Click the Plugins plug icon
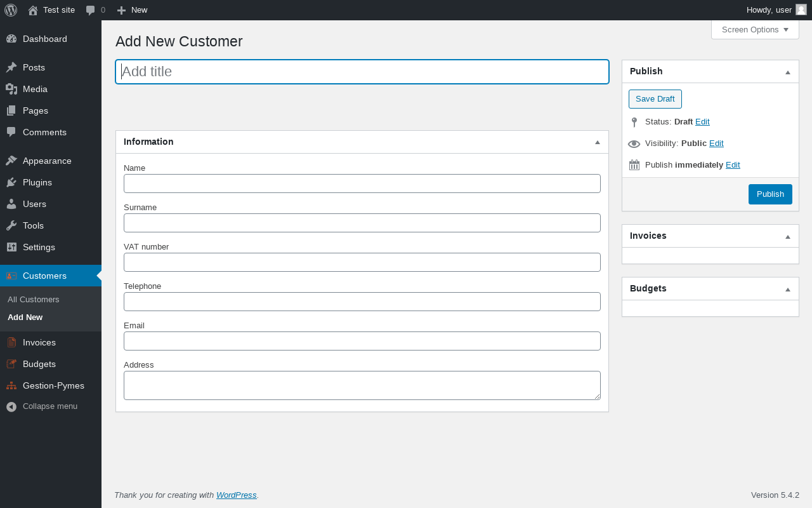The height and width of the screenshot is (508, 812). (x=11, y=182)
